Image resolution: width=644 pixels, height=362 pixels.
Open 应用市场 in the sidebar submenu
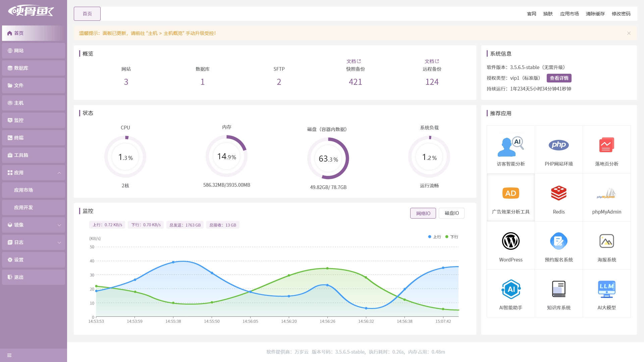pyautogui.click(x=34, y=190)
